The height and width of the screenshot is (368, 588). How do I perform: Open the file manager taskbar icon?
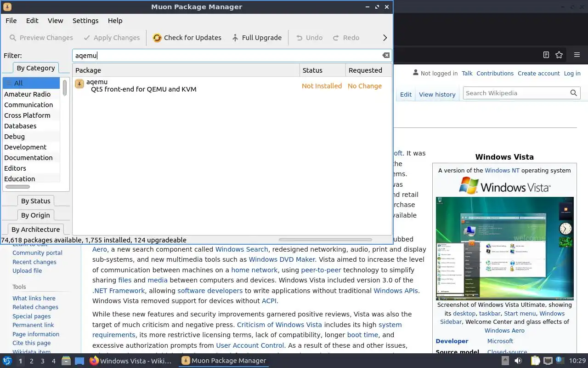(66, 361)
